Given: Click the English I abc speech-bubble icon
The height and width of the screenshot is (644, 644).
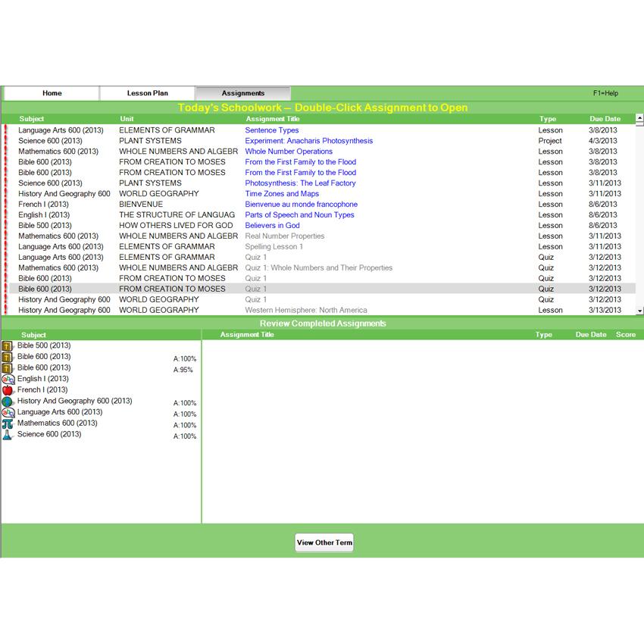Looking at the screenshot, I should pyautogui.click(x=8, y=380).
